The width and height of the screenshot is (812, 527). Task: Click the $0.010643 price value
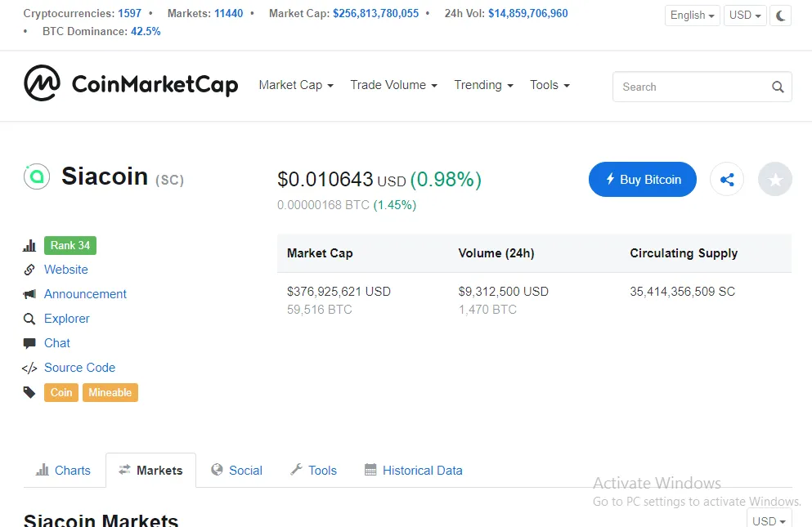tap(325, 180)
